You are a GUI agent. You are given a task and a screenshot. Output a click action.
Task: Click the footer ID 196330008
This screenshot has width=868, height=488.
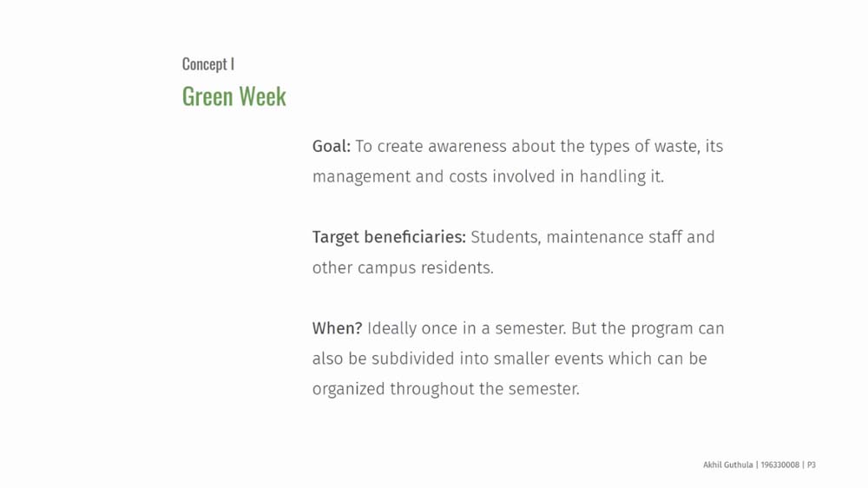[x=780, y=465]
